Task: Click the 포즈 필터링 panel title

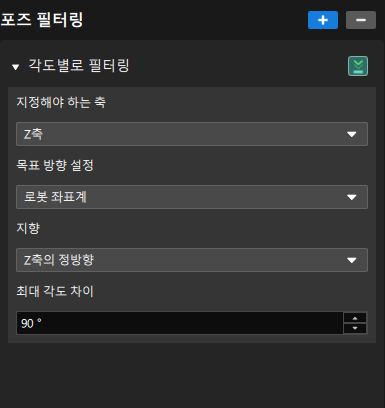Action: (42, 20)
